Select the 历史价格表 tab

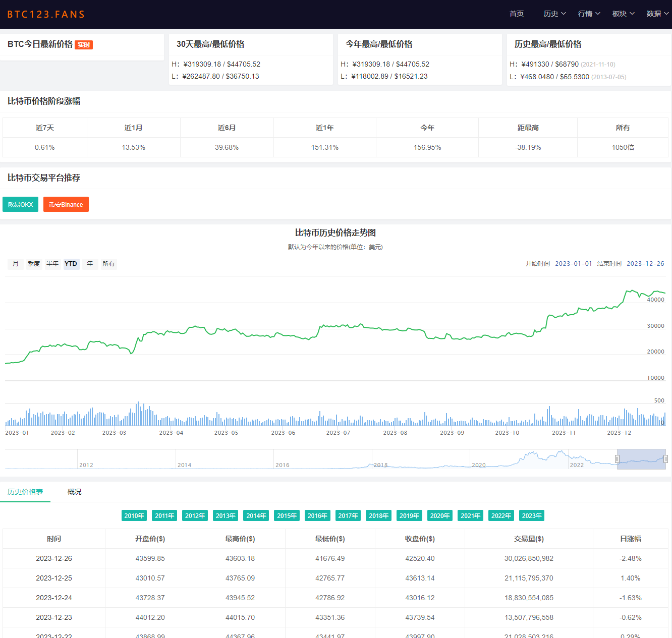(25, 492)
